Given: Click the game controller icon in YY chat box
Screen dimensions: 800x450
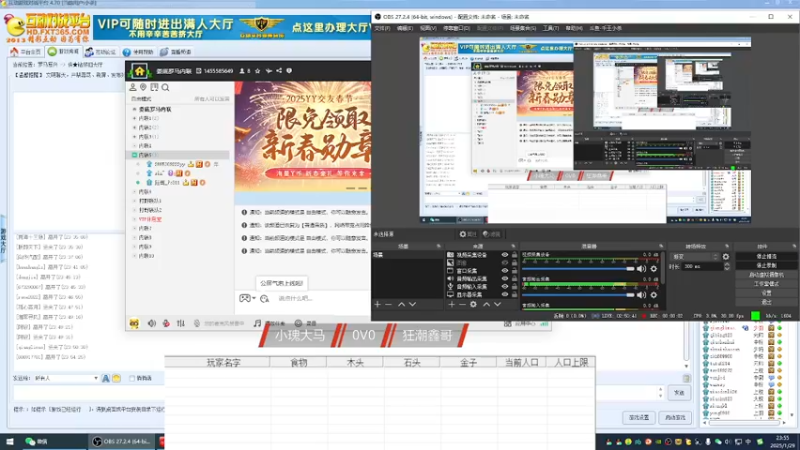Looking at the screenshot, I should click(245, 298).
